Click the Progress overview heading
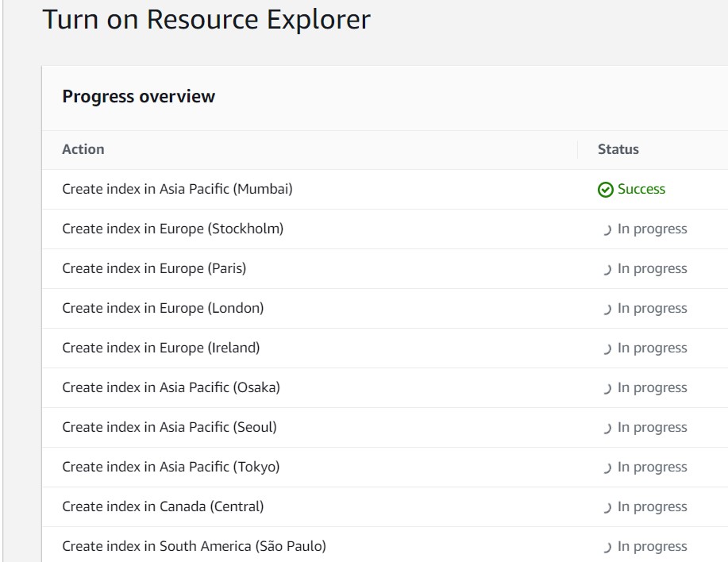This screenshot has width=728, height=562. (x=138, y=96)
